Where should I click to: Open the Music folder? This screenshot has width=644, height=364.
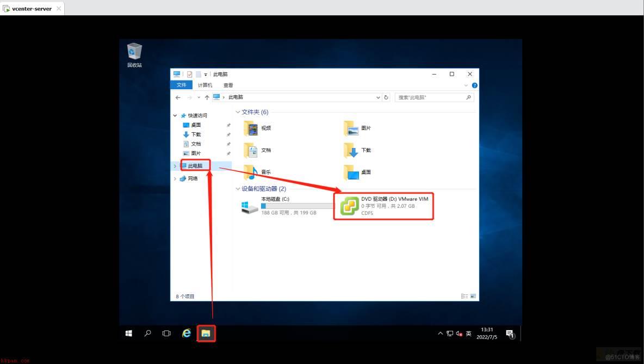click(257, 172)
